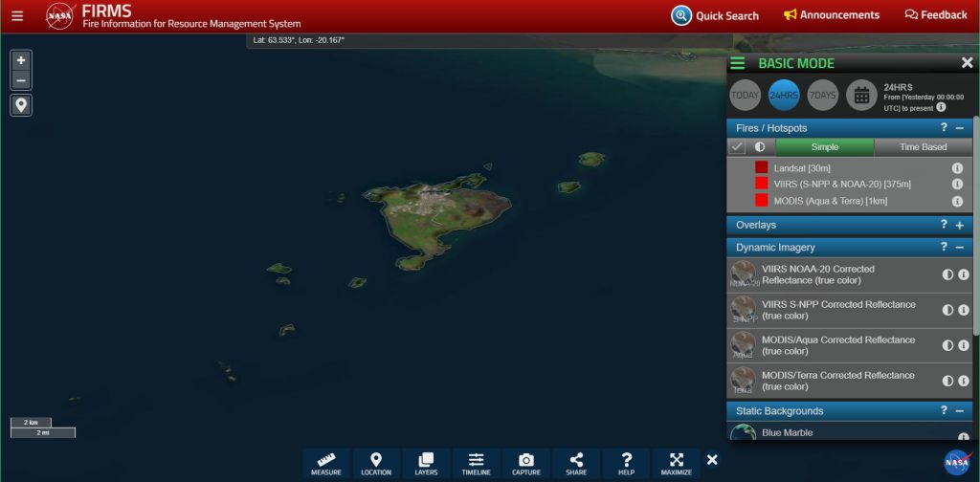Open Quick Search
The width and height of the screenshot is (980, 482).
715,15
